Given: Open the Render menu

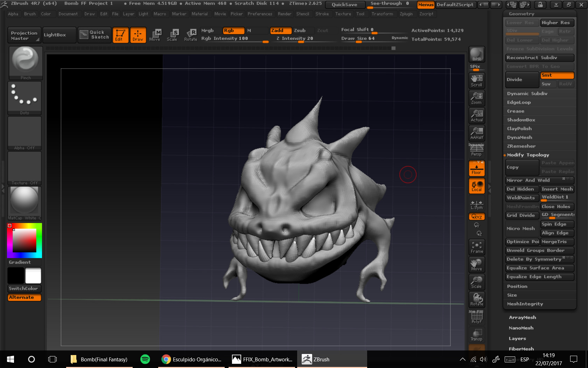Looking at the screenshot, I should pos(284,14).
